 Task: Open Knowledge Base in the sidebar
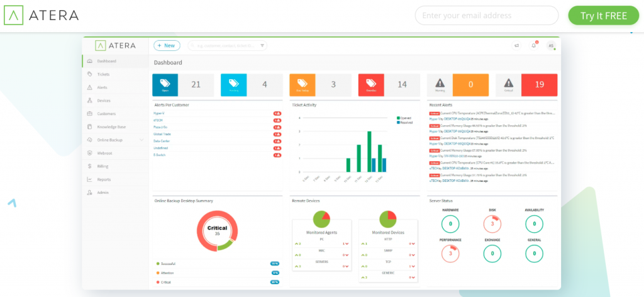[116, 127]
